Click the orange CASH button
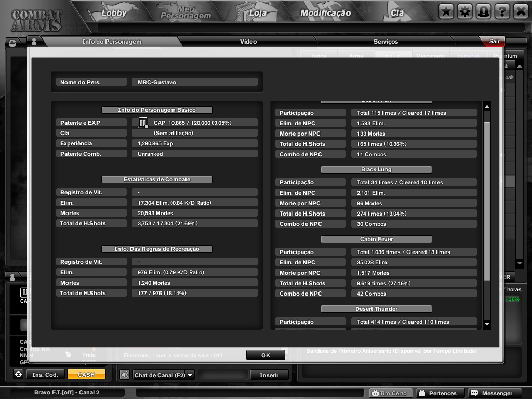 (86, 374)
